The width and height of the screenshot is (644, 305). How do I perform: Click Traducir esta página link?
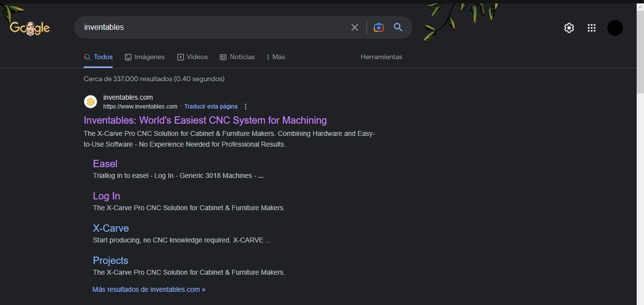(x=211, y=107)
